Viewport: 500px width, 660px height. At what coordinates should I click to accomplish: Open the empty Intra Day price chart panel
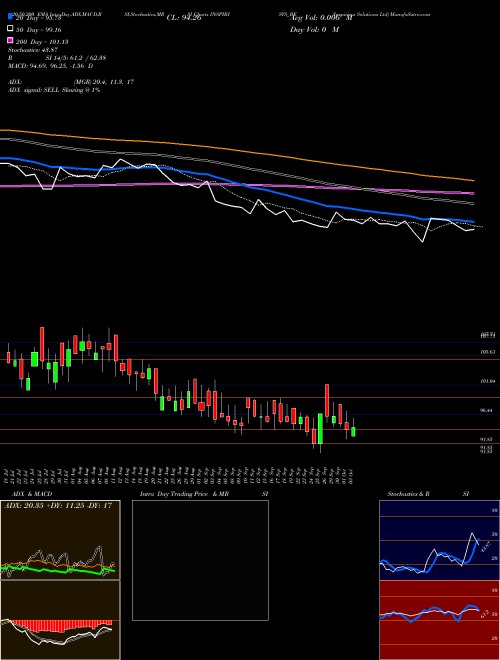[200, 560]
